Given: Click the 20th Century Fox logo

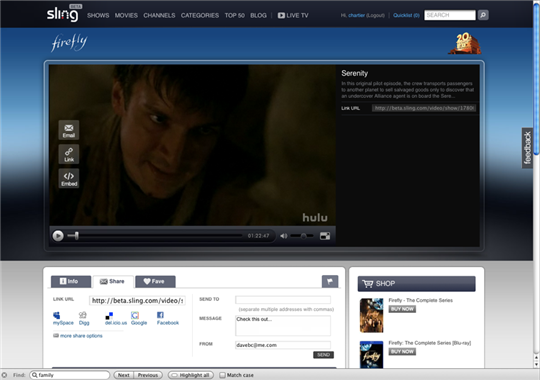Looking at the screenshot, I should pos(465,43).
